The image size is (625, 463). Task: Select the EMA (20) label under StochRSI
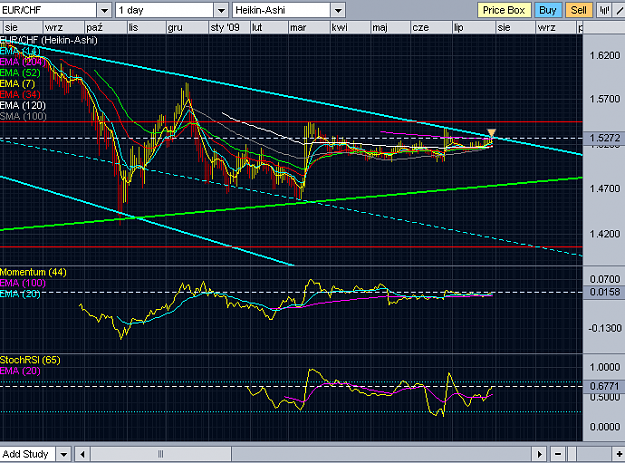pyautogui.click(x=20, y=371)
